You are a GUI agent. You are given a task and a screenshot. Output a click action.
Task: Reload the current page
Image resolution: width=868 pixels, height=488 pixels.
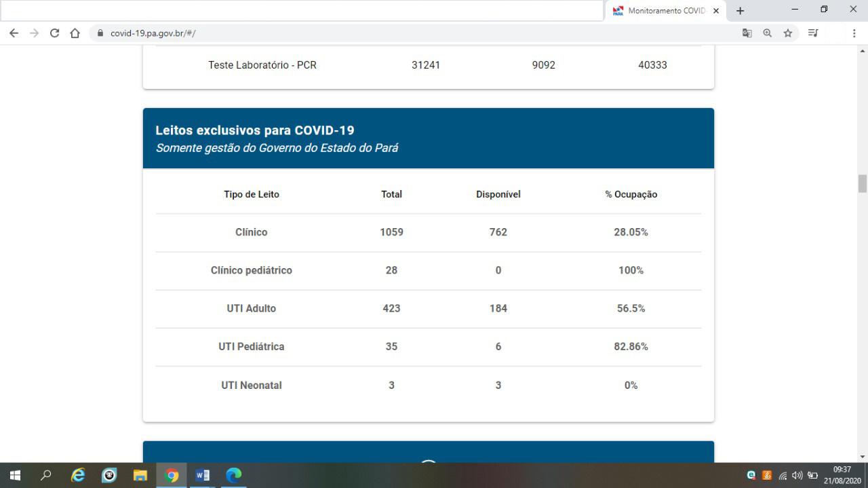(54, 33)
